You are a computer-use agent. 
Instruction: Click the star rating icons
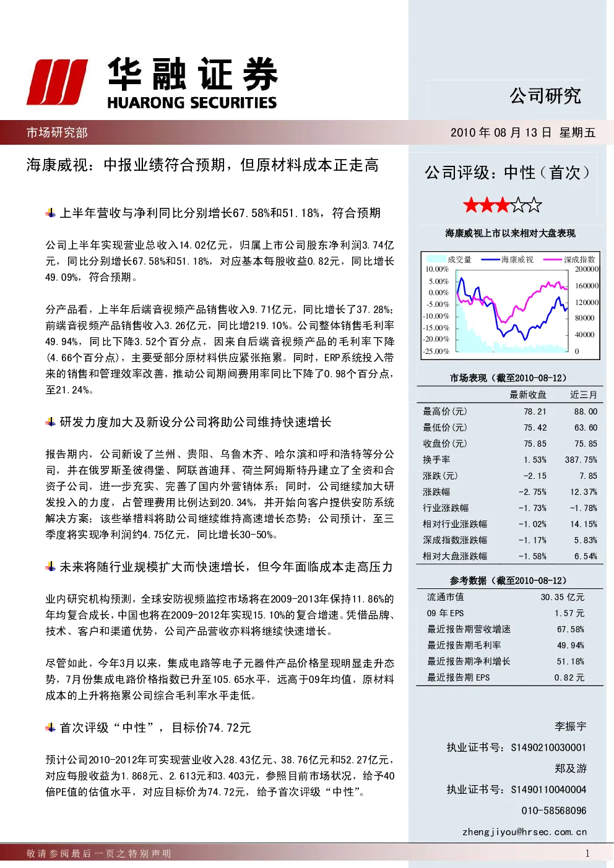pyautogui.click(x=503, y=205)
